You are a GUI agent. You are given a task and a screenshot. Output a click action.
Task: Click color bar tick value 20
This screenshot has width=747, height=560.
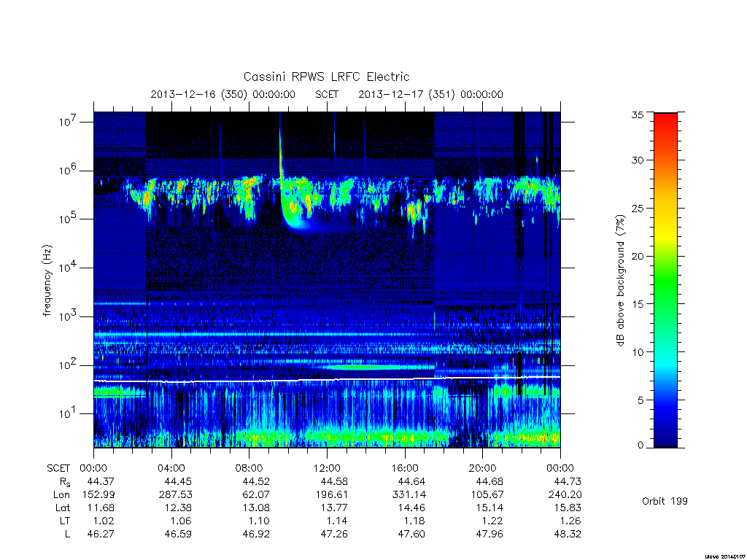tap(638, 256)
